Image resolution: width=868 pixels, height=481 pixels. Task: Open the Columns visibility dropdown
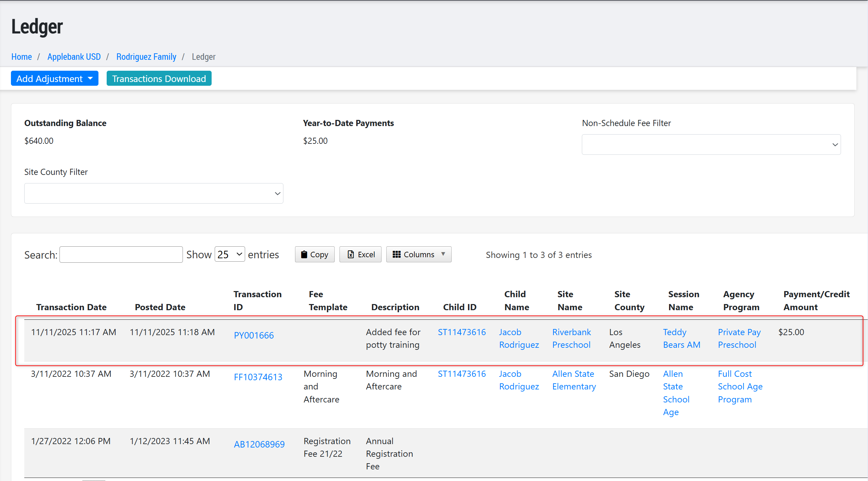click(418, 255)
